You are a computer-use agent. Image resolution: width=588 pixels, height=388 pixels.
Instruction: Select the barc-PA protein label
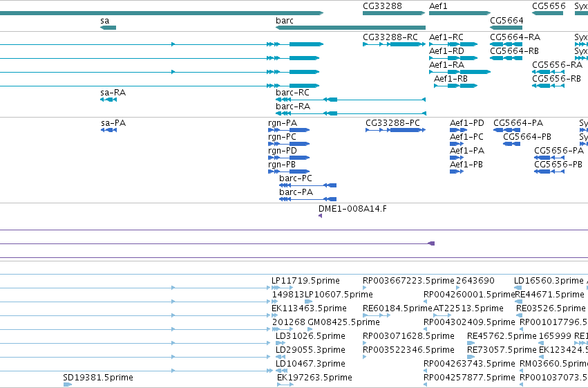[296, 192]
